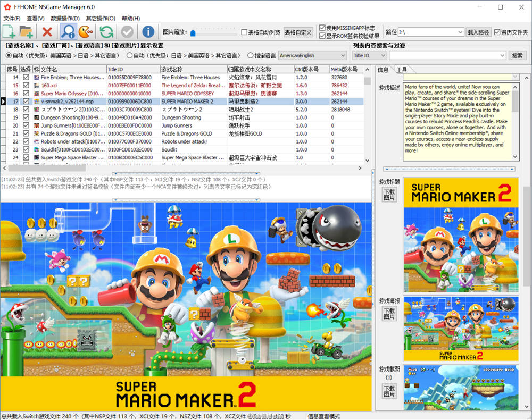Viewport: 532px width, 420px height.
Task: Click 下载图片 button for 游戏标题
Action: click(x=389, y=195)
